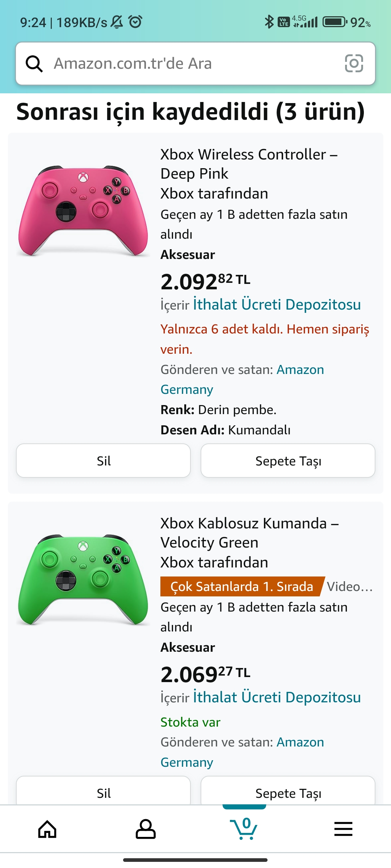Open the Xbox Wireless Controller Deep Pink title

tap(249, 164)
